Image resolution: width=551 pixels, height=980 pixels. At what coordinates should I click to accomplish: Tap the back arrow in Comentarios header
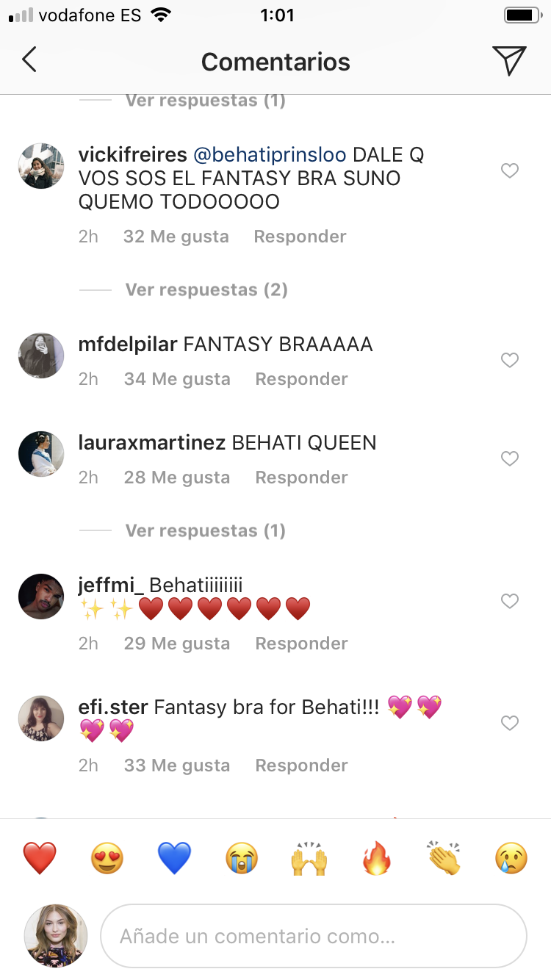pyautogui.click(x=29, y=60)
